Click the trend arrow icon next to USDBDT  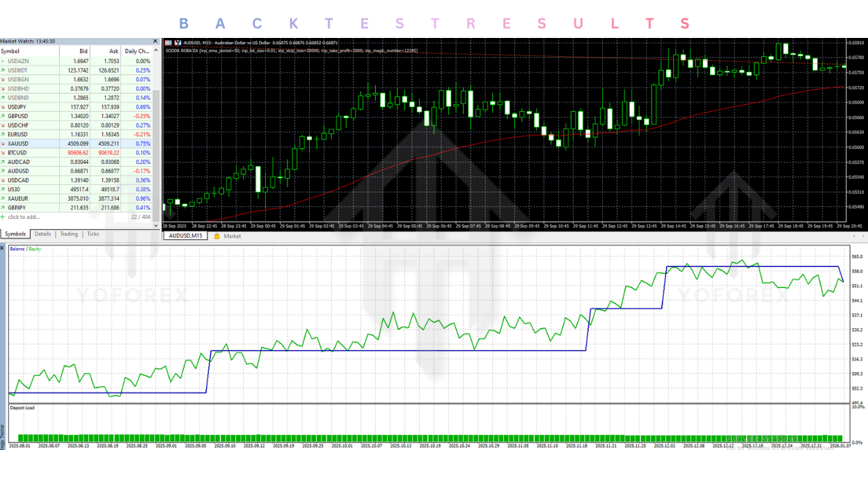(x=4, y=70)
